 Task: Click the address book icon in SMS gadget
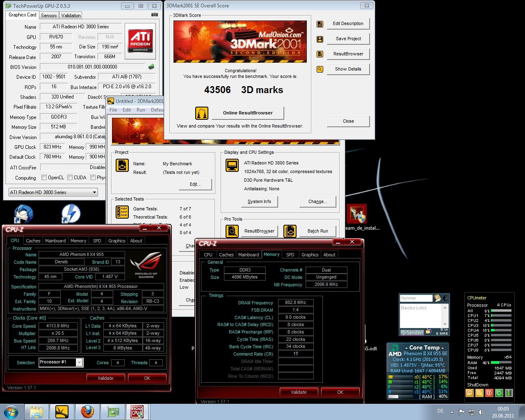pyautogui.click(x=437, y=298)
